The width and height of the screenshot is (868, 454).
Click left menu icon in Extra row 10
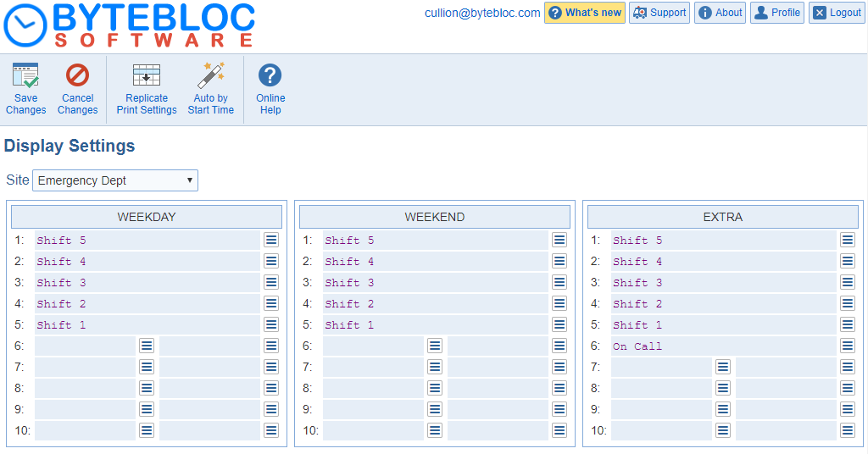[723, 430]
